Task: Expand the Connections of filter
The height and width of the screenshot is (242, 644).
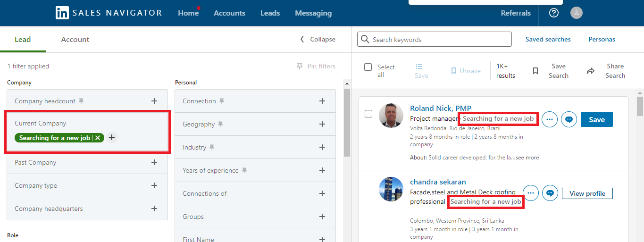Action: coord(322,193)
